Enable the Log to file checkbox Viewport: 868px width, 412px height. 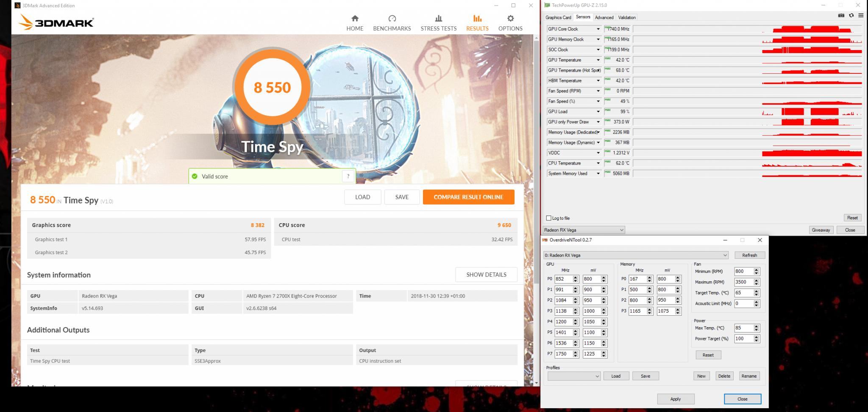click(x=549, y=218)
